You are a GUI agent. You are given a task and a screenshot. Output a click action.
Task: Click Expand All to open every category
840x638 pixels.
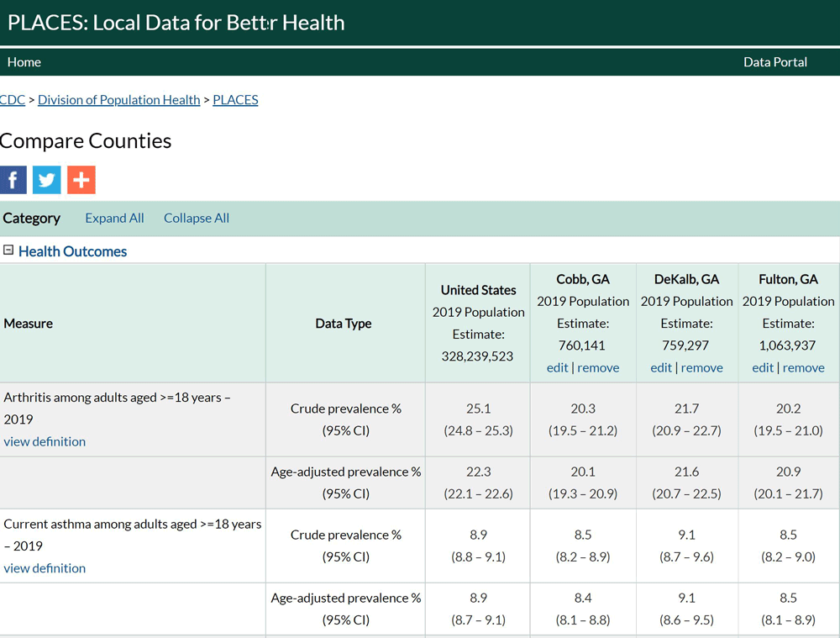click(x=114, y=218)
